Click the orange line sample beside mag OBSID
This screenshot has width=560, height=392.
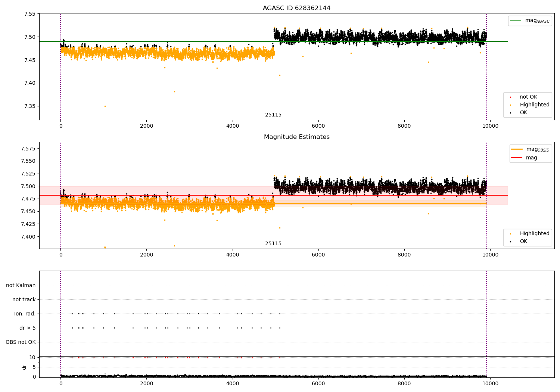point(517,149)
